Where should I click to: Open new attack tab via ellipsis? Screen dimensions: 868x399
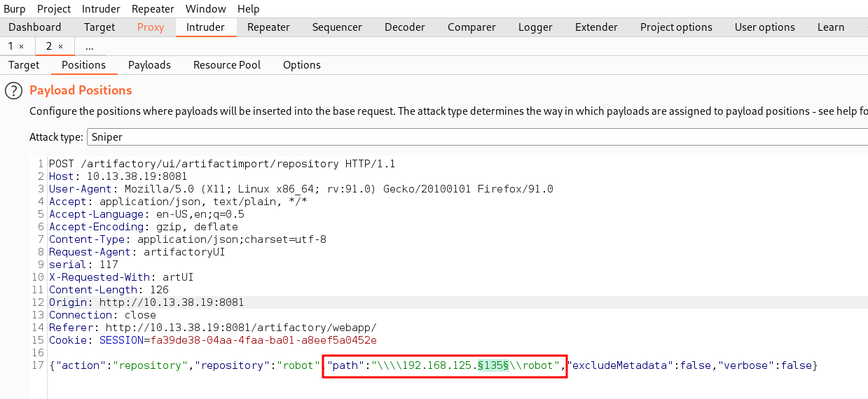tap(90, 46)
